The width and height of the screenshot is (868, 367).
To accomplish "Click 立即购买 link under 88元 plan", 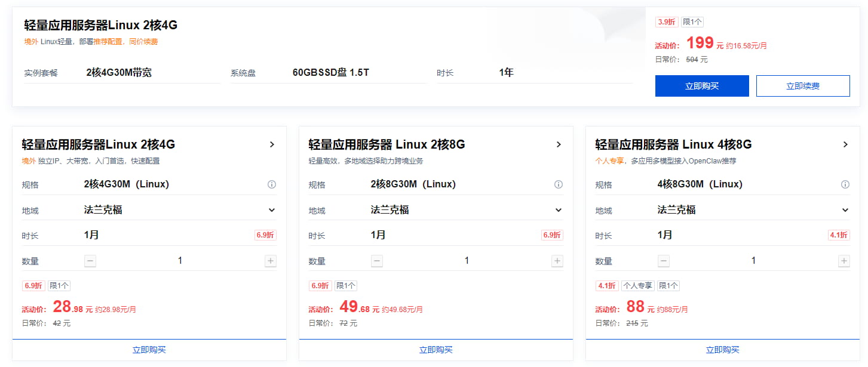I will [x=723, y=350].
